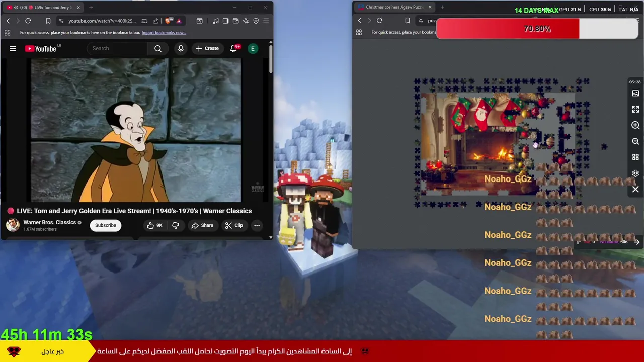
Task: Open site settings icon beside youtube.com URL
Action: 61,21
